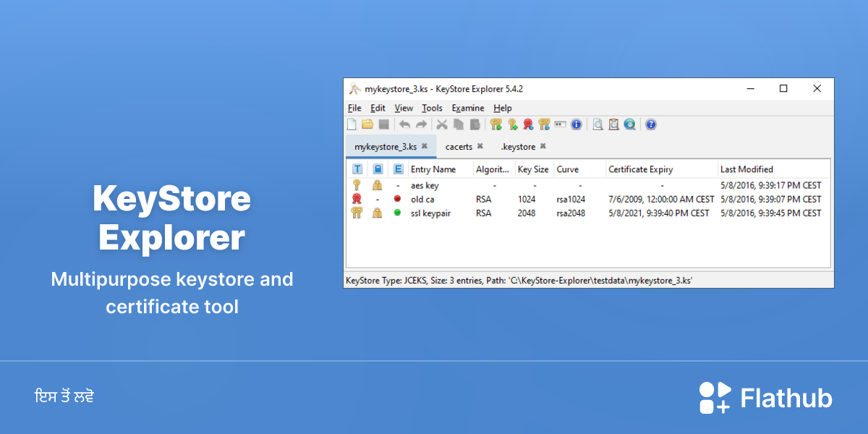Click the expiry '5/8/2021, 9:39:40 PM CEST'
The image size is (868, 434).
(x=659, y=213)
